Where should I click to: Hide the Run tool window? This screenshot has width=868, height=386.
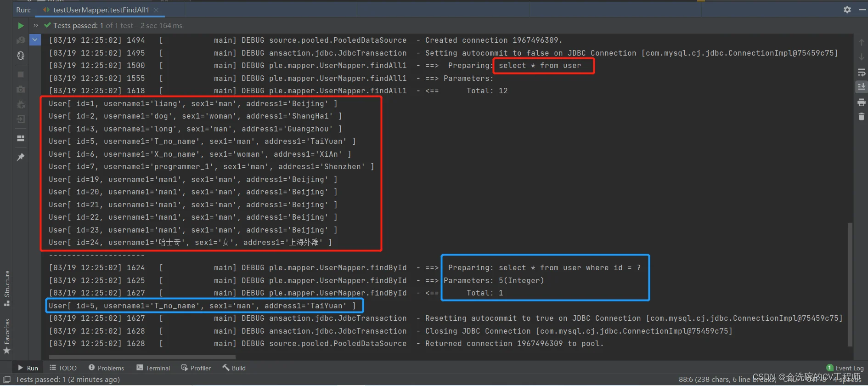click(862, 10)
